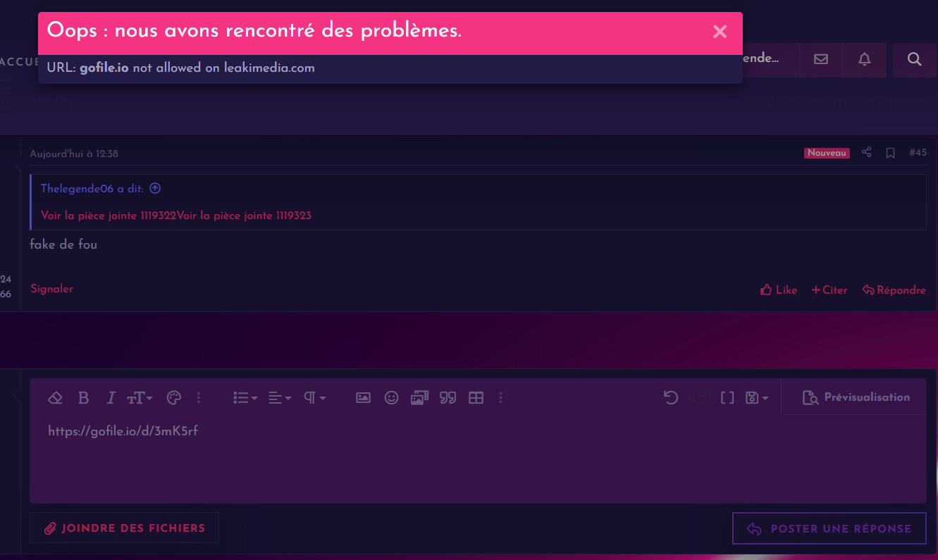Insert a table into the reply
Image resolution: width=938 pixels, height=560 pixels.
[476, 397]
